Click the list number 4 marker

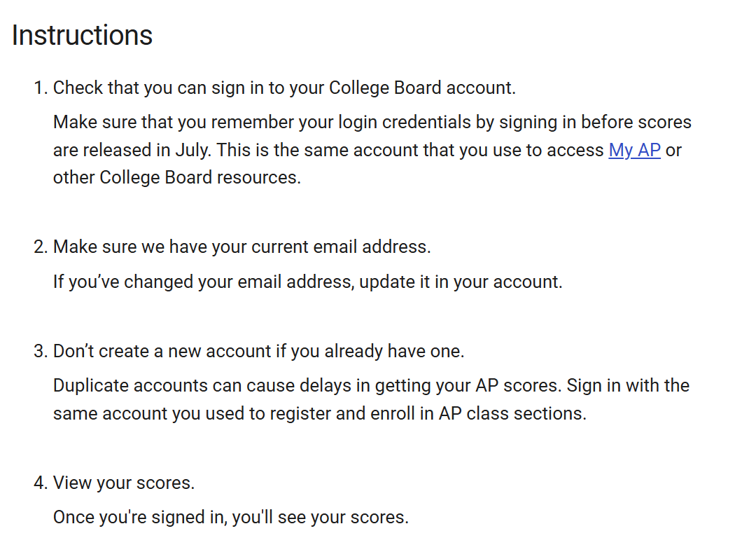point(41,483)
